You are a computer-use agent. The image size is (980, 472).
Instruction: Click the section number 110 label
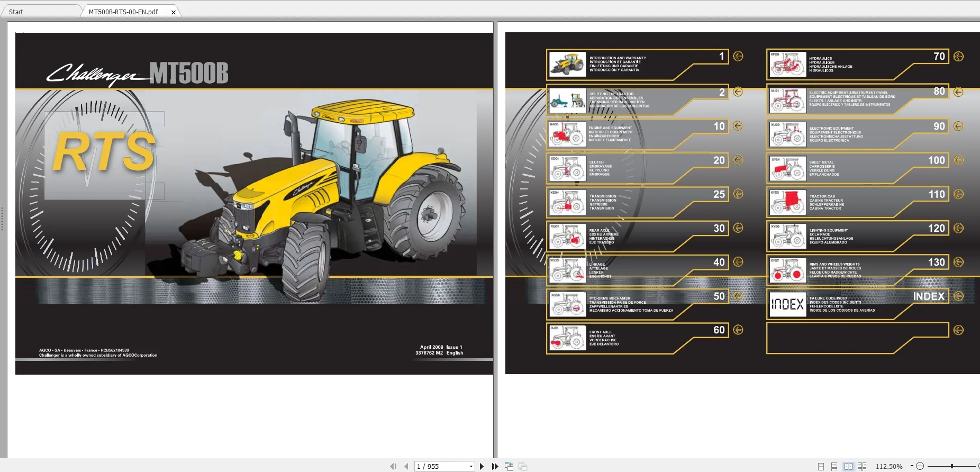(x=937, y=194)
